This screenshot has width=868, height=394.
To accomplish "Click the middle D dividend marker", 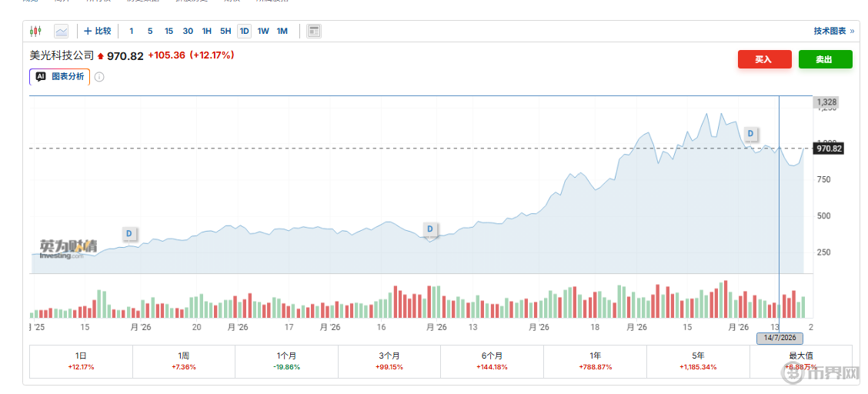I will tap(430, 229).
